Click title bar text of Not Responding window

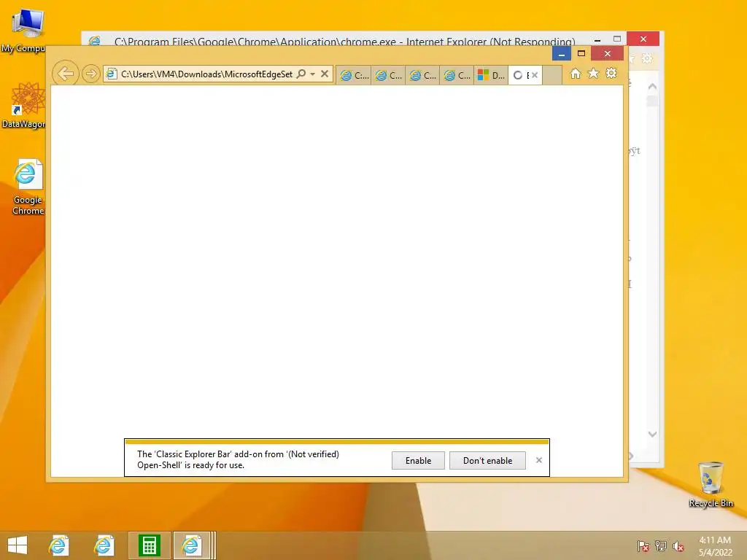pyautogui.click(x=344, y=42)
